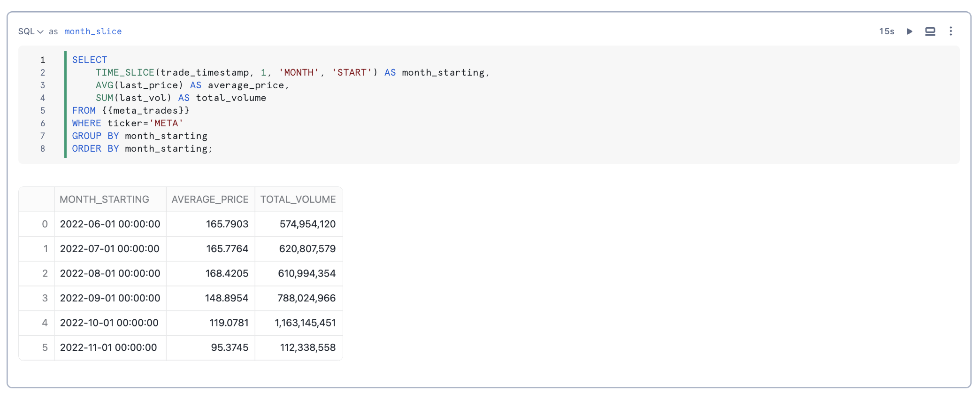Place cursor at ORDER BY line end
The height and width of the screenshot is (401, 980).
(213, 149)
